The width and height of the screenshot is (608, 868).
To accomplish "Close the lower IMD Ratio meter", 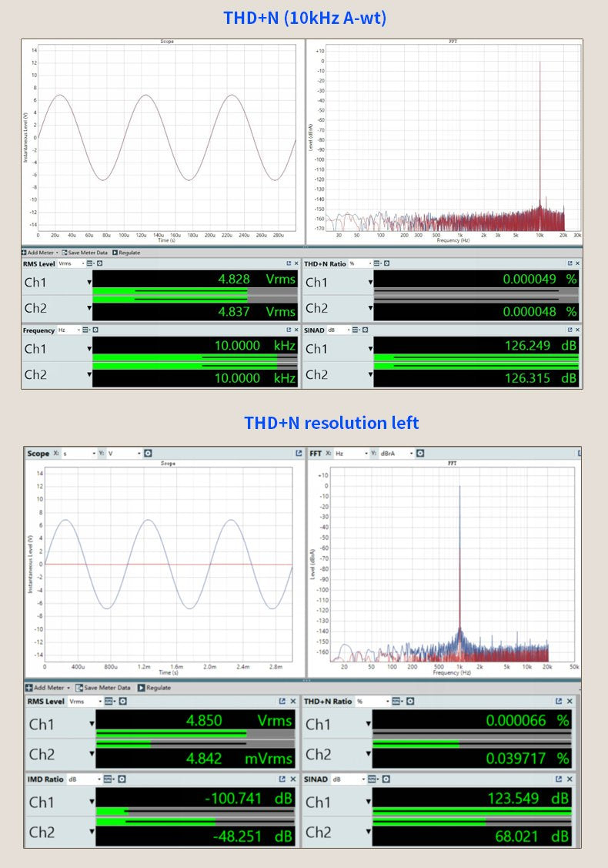I will point(292,779).
